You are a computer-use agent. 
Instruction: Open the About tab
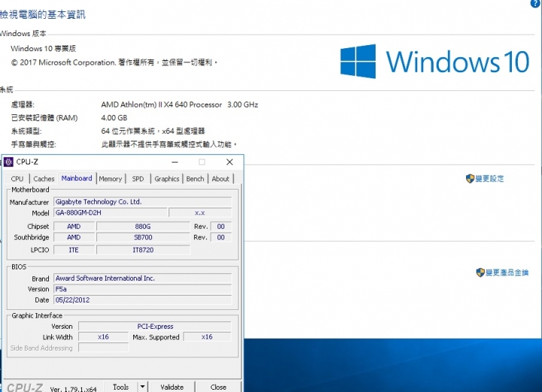[x=221, y=179]
